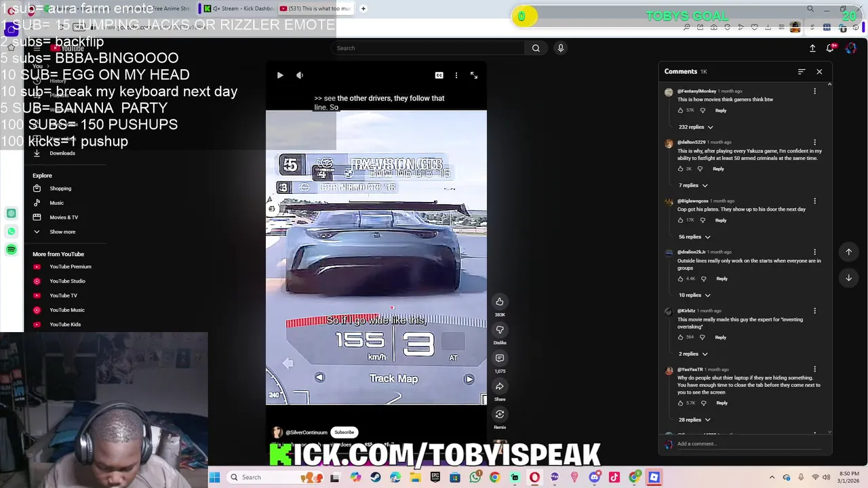
Task: Open Discord from the taskbar
Action: tap(595, 477)
